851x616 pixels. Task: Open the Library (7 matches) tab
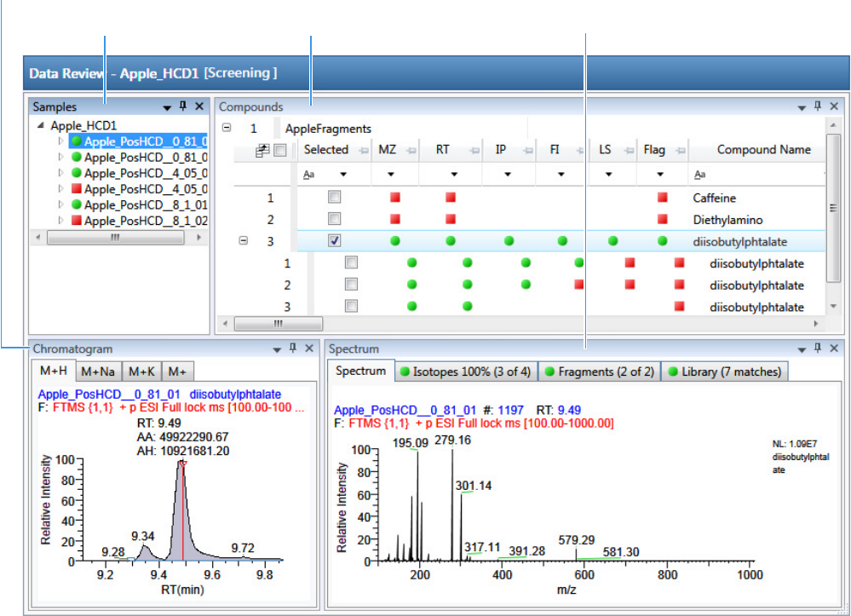(x=725, y=371)
